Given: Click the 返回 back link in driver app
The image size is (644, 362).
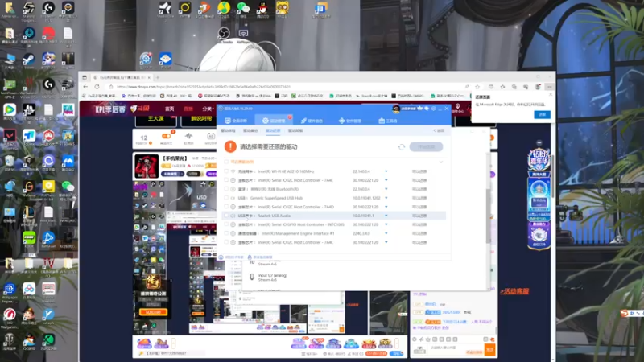Looking at the screenshot, I should (x=439, y=130).
